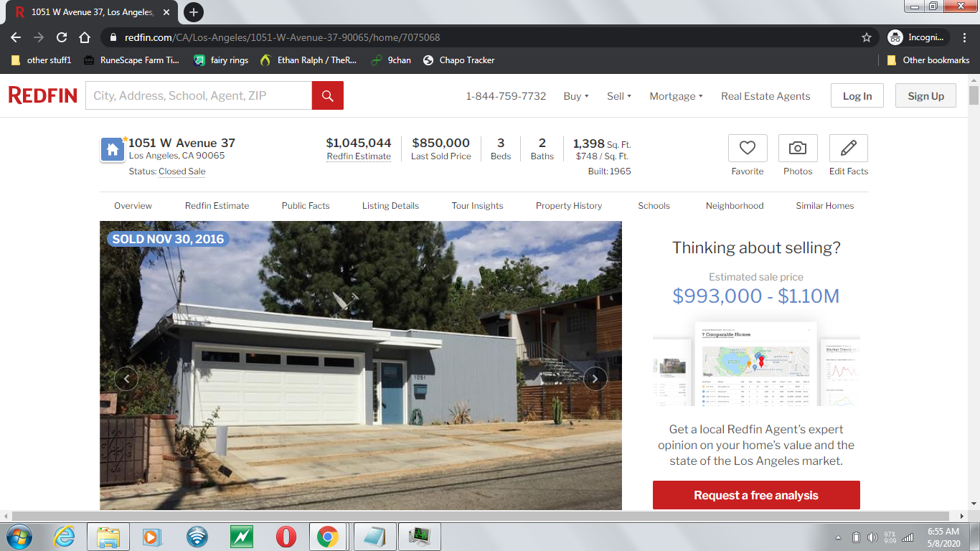This screenshot has width=980, height=551.
Task: Click the browser home icon
Action: point(85,37)
